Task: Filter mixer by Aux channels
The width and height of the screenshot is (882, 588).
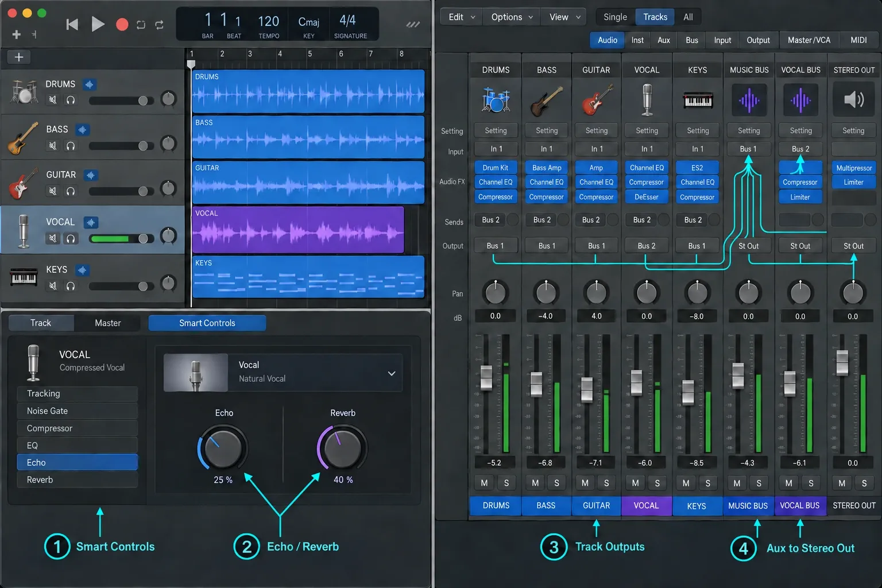Action: (x=664, y=40)
